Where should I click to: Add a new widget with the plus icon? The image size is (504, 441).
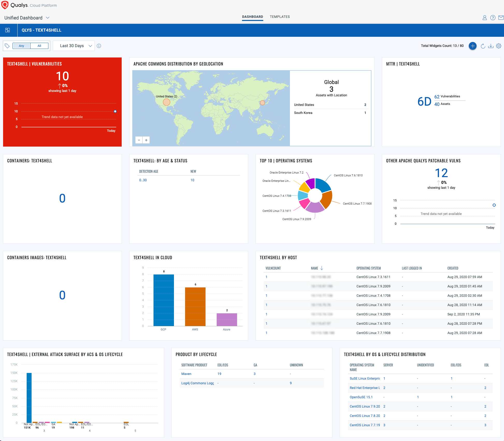click(473, 46)
